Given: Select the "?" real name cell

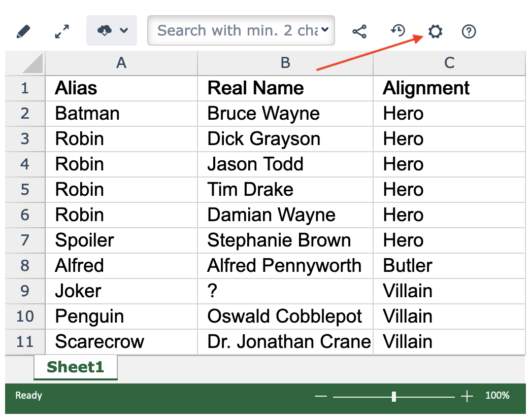Looking at the screenshot, I should coord(285,291).
